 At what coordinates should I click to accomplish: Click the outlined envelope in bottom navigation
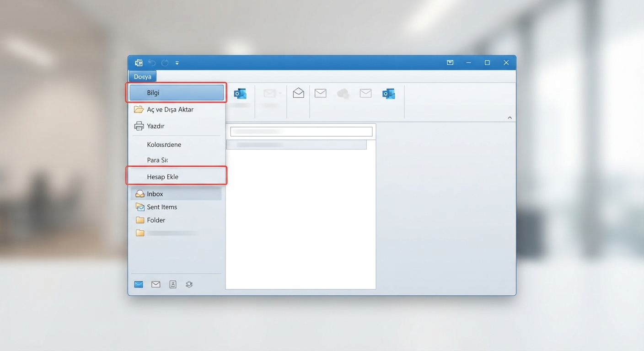click(156, 284)
